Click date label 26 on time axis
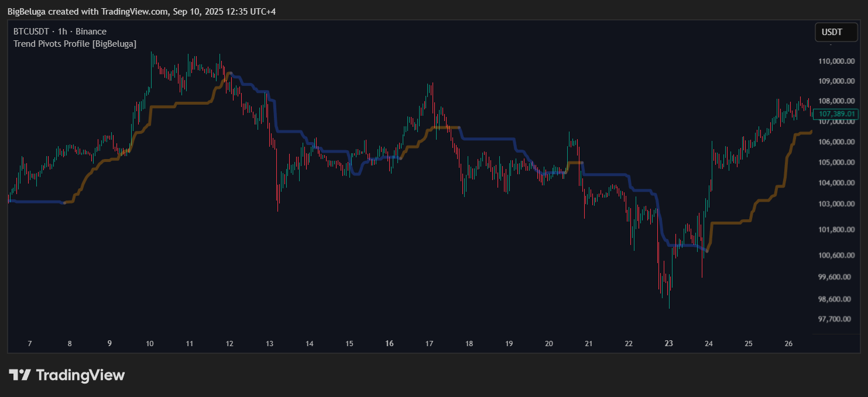 788,344
